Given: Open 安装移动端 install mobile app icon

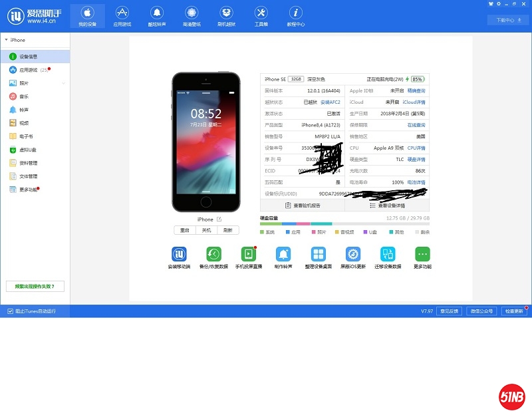Looking at the screenshot, I should click(x=179, y=255).
